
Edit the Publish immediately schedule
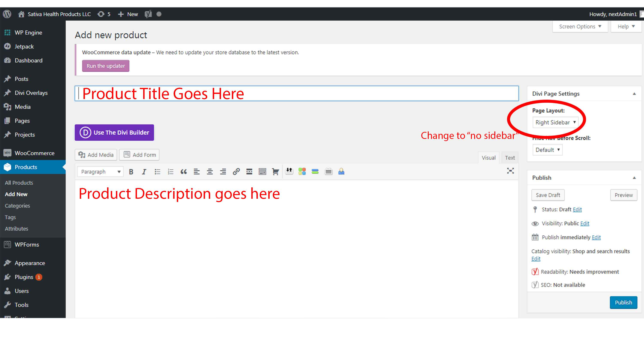(x=596, y=237)
